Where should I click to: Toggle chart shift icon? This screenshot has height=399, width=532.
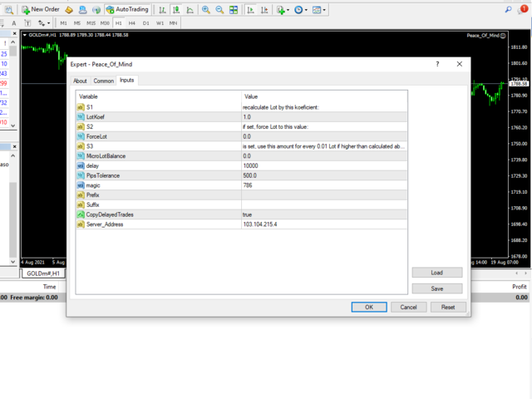(264, 10)
